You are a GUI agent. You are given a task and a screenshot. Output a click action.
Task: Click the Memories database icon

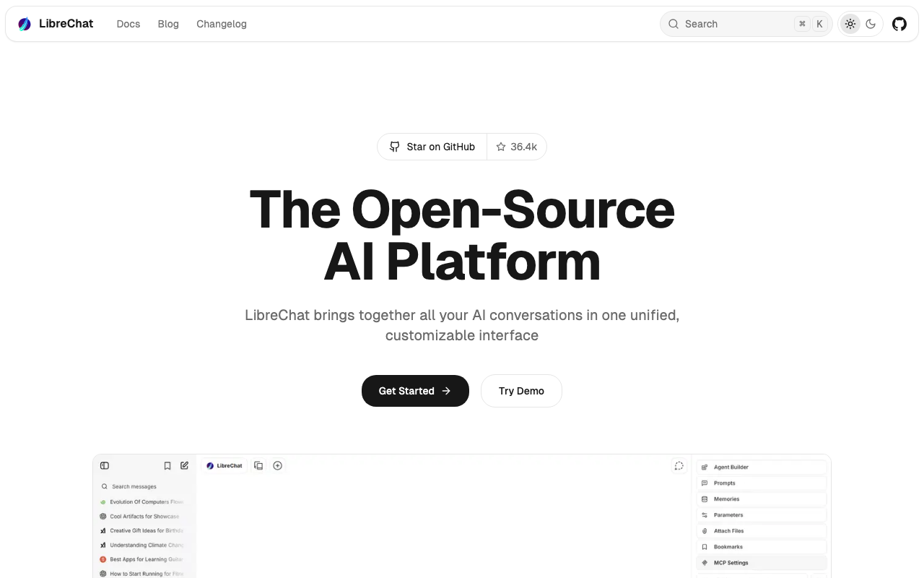pyautogui.click(x=705, y=499)
